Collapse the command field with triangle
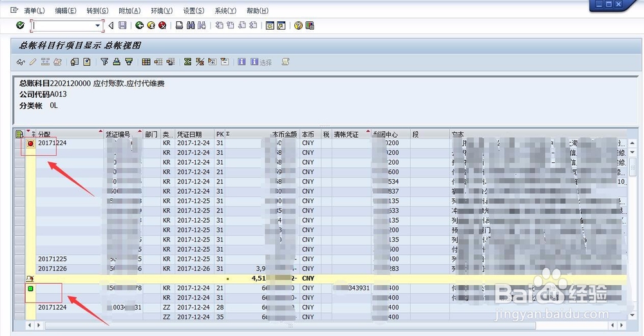The image size is (644, 336). [x=111, y=26]
